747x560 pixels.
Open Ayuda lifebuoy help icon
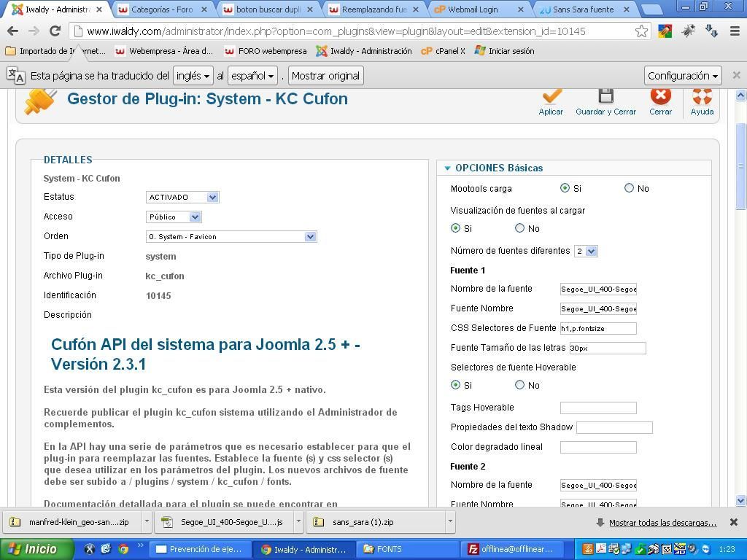click(x=702, y=96)
